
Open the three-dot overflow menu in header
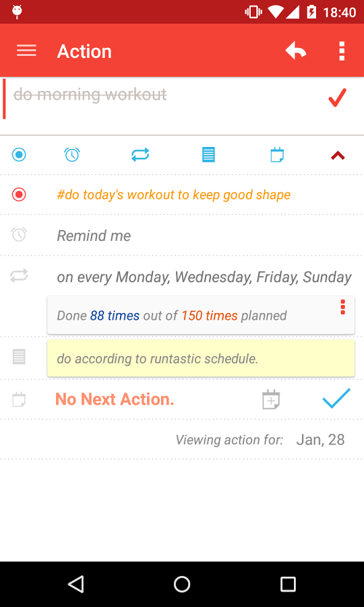(x=342, y=51)
